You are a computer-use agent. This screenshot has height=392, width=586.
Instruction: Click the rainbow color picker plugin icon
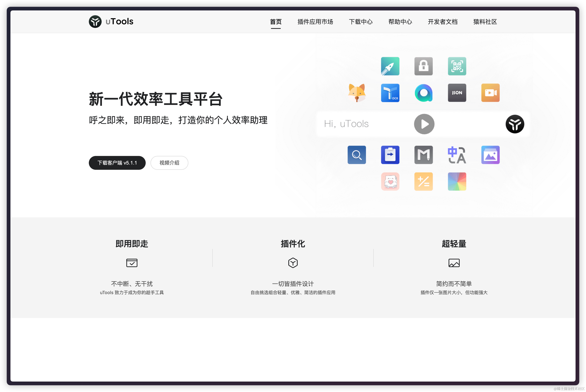pos(457,181)
